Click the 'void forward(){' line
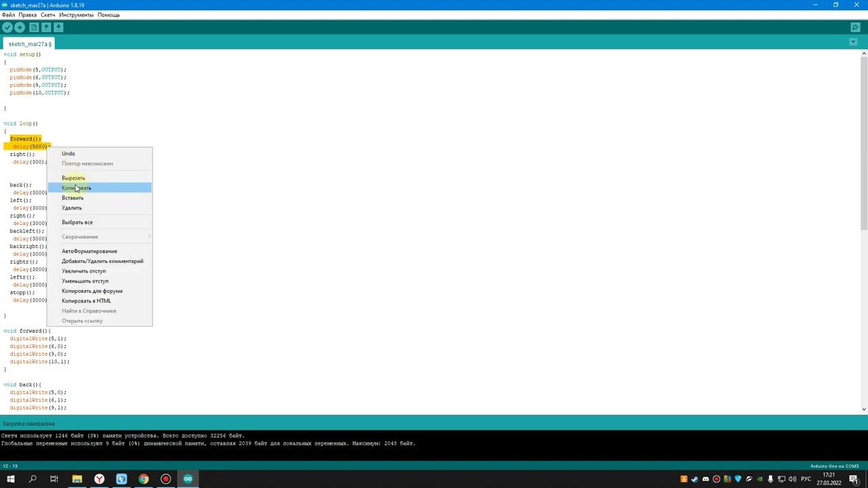Image resolution: width=868 pixels, height=488 pixels. (x=26, y=331)
